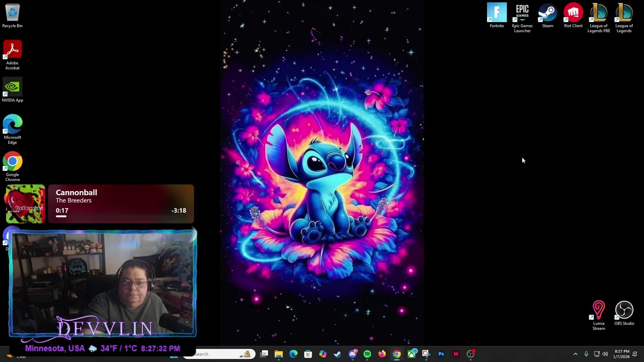Select the Microsoft Edge desktop shortcut

click(12, 129)
